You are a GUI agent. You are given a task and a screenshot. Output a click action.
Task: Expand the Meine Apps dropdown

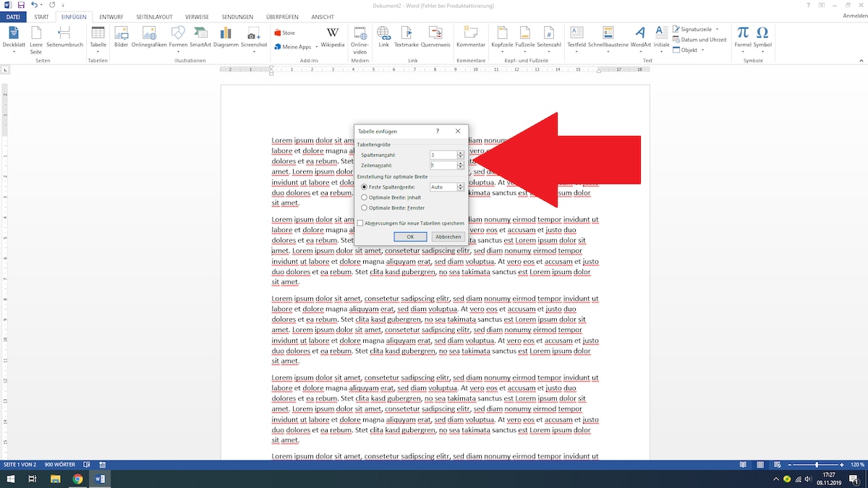pos(315,48)
